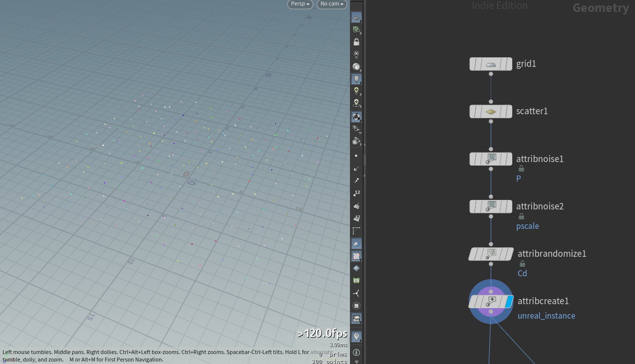Screen dimensions: 635x364
Task: Select high quality lighting with shadows icon
Action: point(356,103)
